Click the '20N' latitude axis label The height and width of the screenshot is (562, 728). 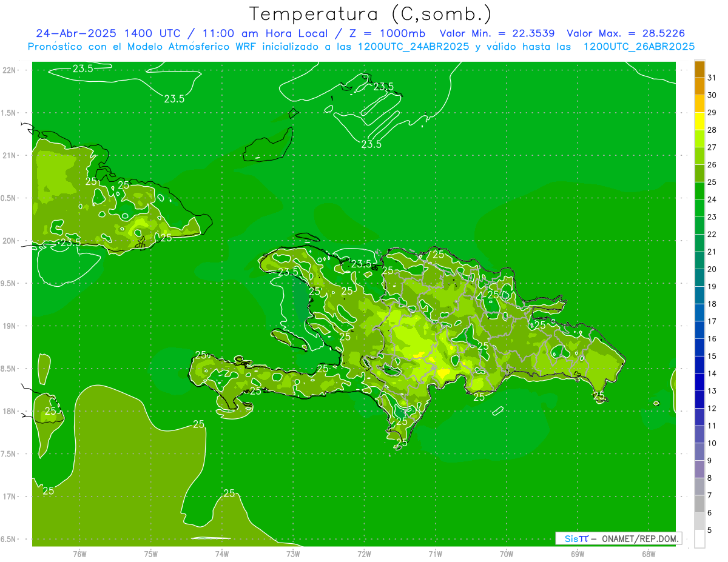coord(10,241)
